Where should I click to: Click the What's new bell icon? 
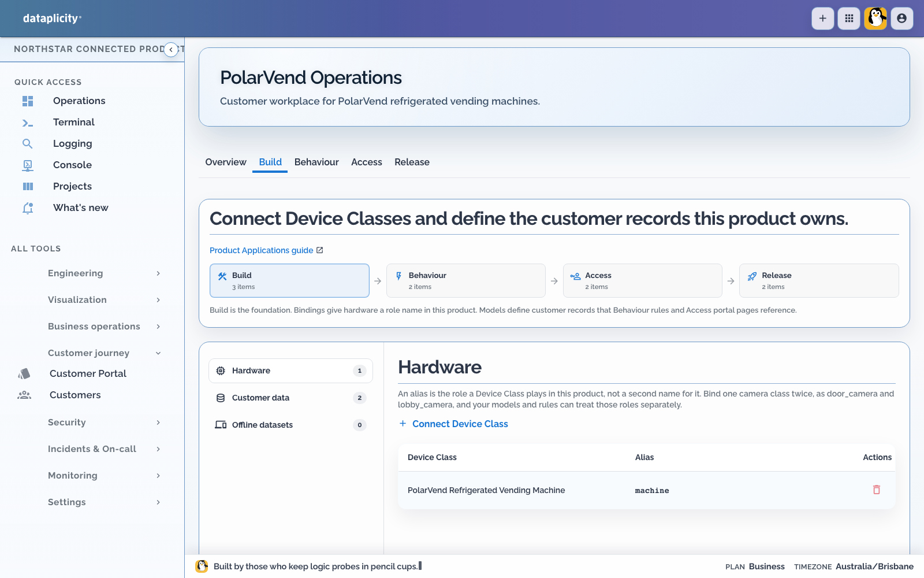(28, 208)
